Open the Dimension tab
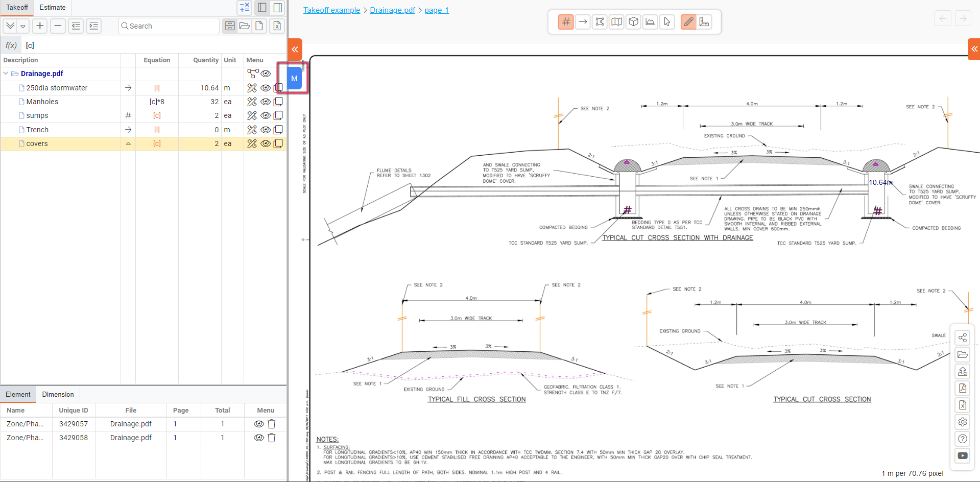This screenshot has height=482, width=980. [58, 394]
